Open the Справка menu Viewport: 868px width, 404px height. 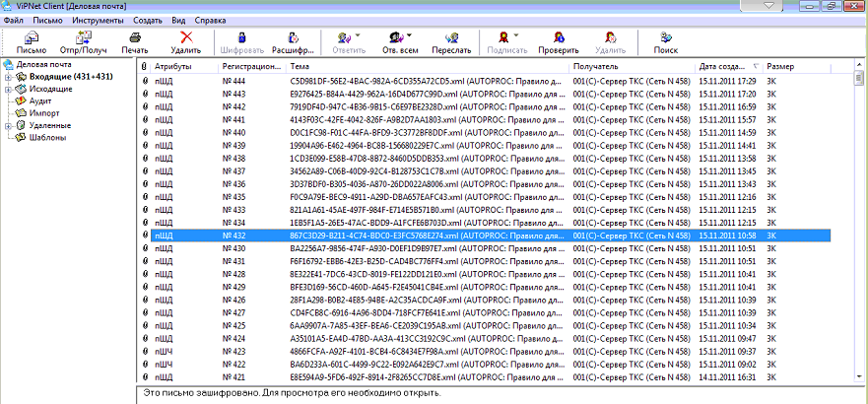click(210, 21)
